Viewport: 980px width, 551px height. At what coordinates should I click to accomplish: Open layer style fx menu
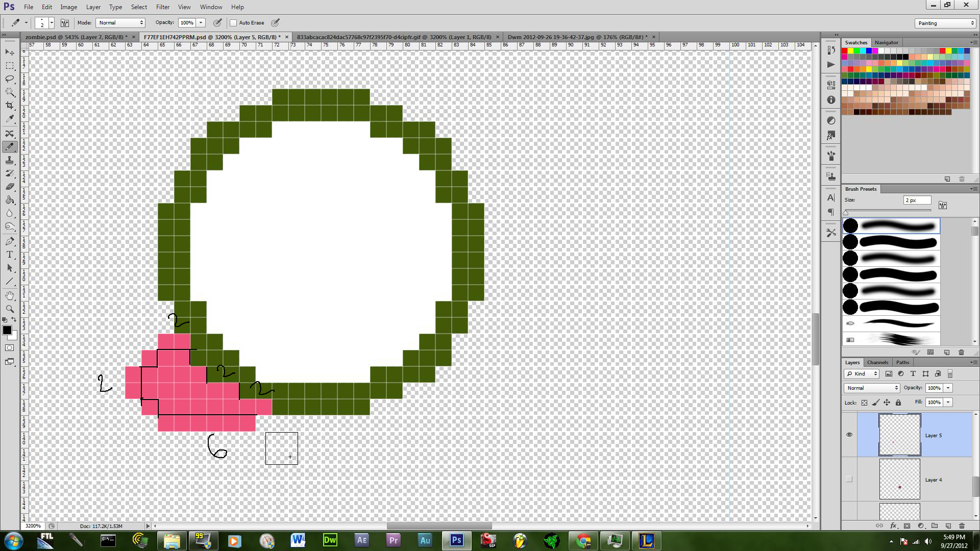click(893, 525)
